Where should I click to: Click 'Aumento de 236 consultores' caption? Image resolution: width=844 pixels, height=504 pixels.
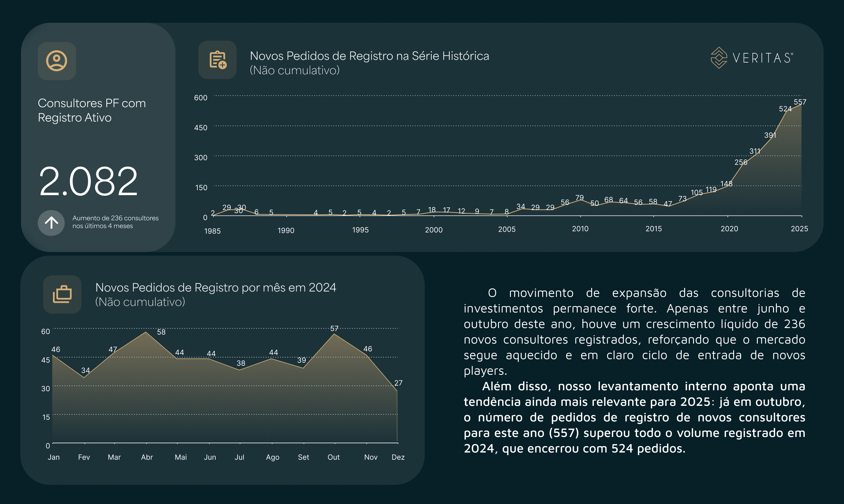pos(115,222)
